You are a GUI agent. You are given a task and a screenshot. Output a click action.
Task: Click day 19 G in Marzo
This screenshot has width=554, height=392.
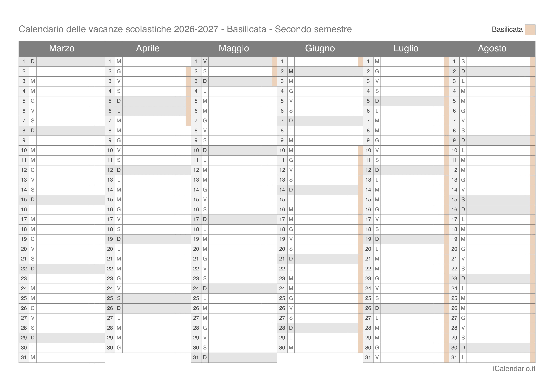point(62,239)
